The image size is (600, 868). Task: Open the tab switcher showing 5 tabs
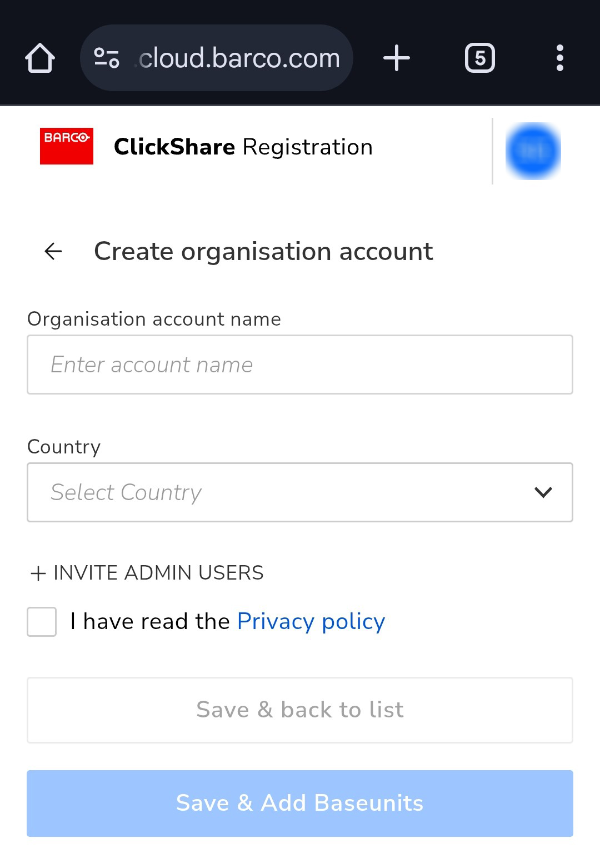[479, 58]
